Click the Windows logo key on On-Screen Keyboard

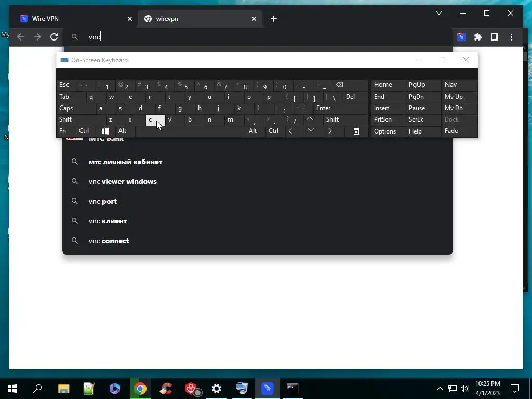[105, 131]
